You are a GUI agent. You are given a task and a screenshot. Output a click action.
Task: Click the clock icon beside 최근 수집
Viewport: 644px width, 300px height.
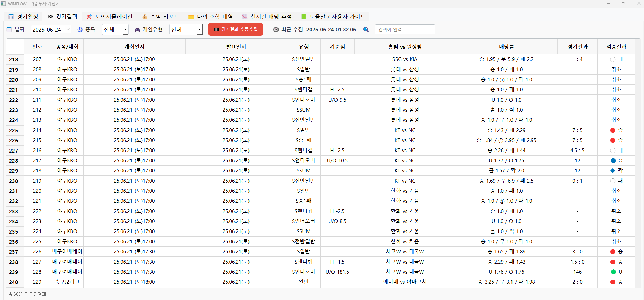276,30
